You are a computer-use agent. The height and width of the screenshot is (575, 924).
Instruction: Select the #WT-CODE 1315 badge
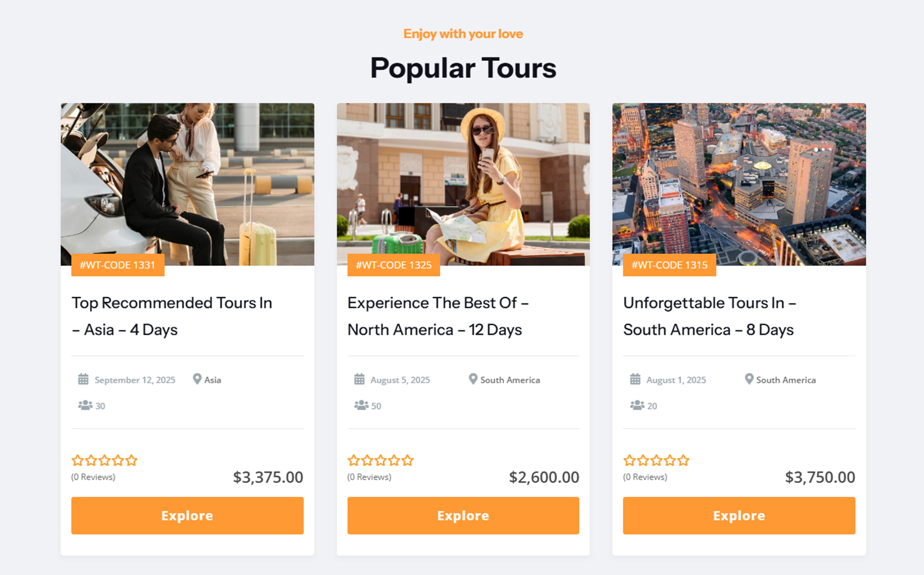click(x=669, y=265)
